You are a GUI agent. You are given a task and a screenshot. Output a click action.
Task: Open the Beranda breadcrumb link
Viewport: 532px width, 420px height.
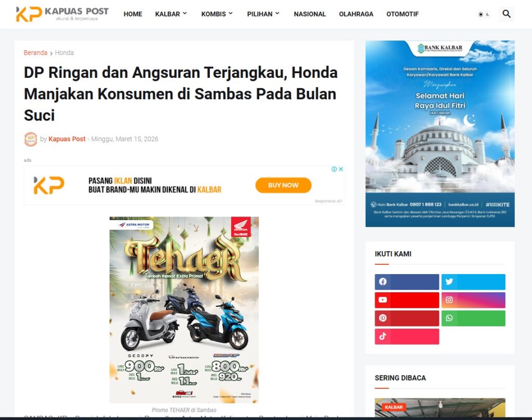[35, 52]
